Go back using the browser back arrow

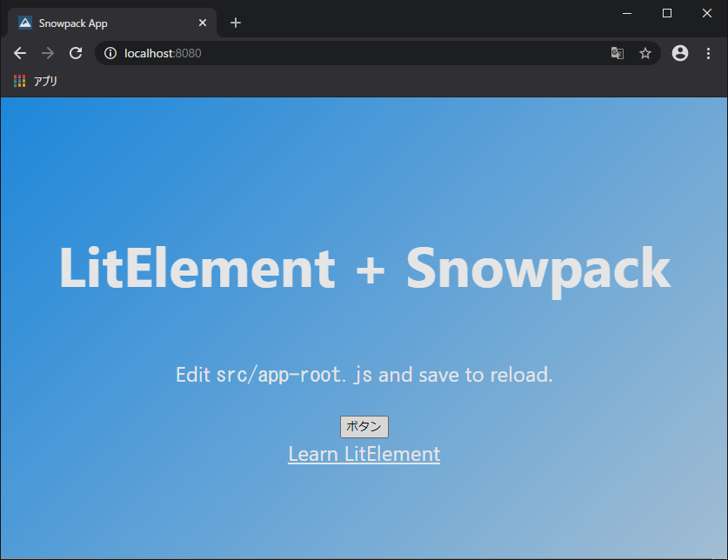tap(20, 53)
